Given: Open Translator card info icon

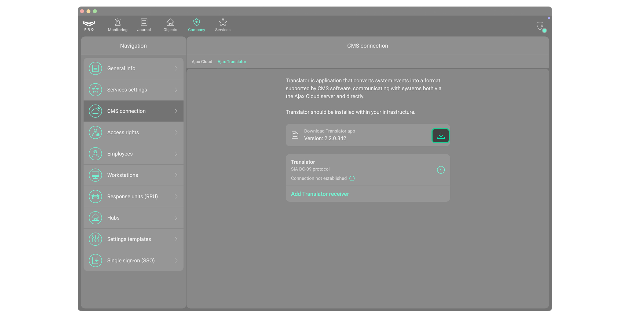Looking at the screenshot, I should click(441, 170).
